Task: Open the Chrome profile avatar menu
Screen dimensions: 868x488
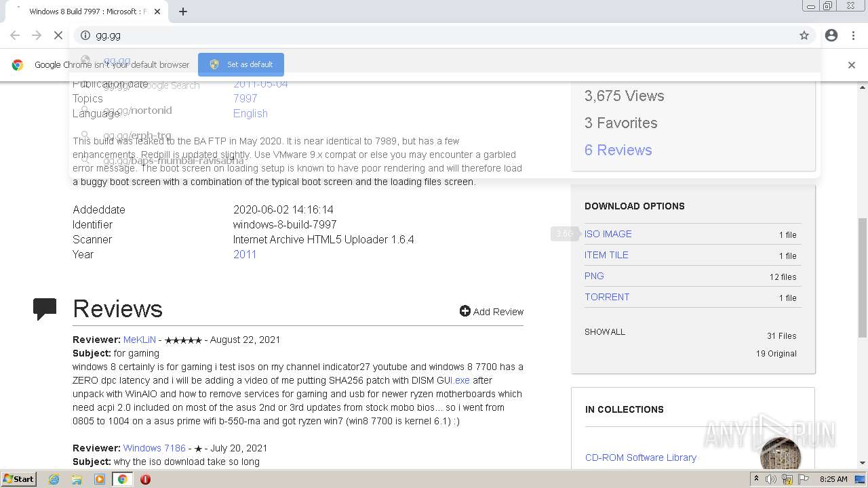Action: [831, 35]
